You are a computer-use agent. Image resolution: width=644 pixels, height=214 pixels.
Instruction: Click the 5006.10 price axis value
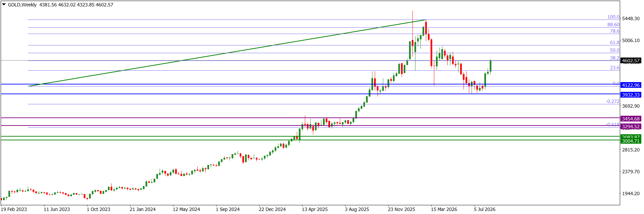pyautogui.click(x=631, y=40)
